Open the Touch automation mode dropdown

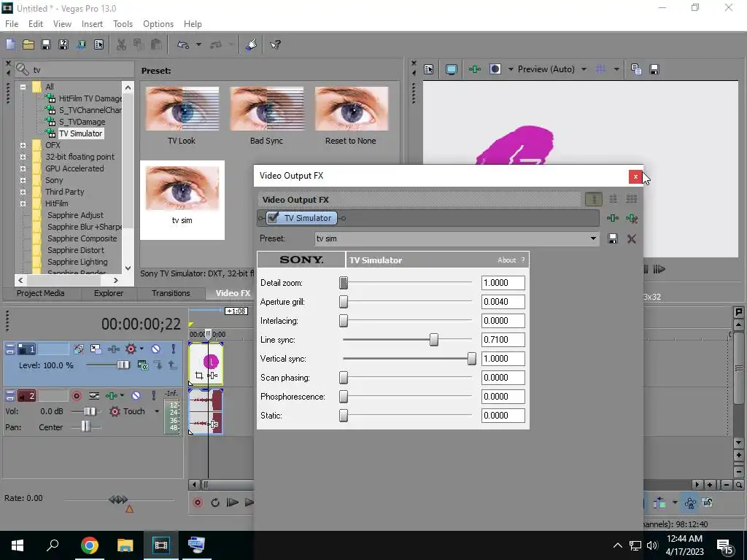(x=157, y=411)
